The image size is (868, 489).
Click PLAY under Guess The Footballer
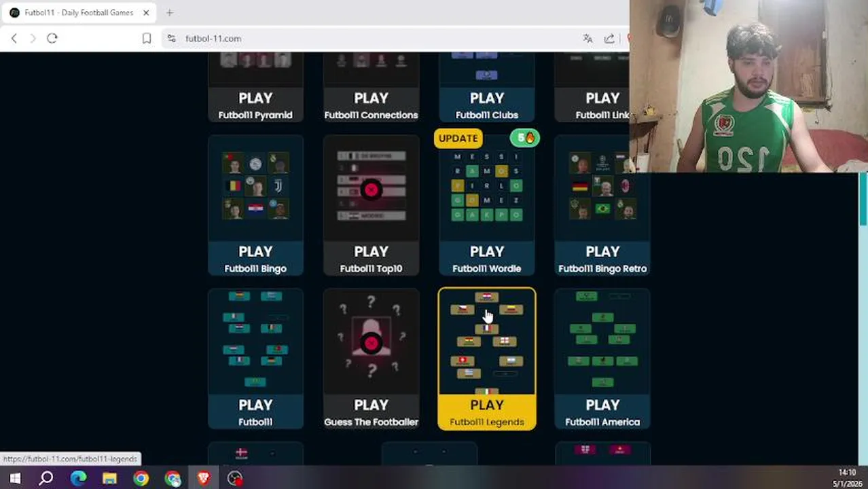point(371,405)
